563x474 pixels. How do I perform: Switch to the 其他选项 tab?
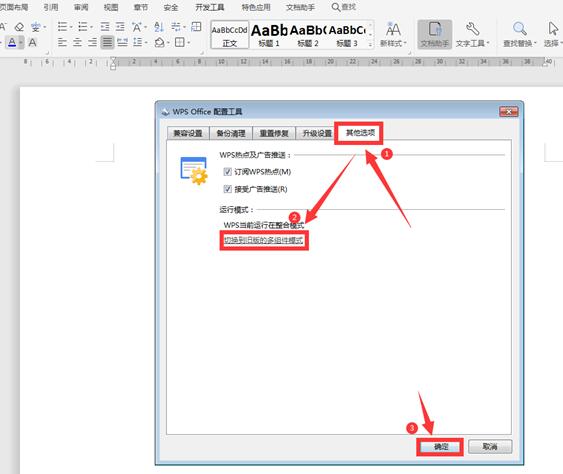360,133
